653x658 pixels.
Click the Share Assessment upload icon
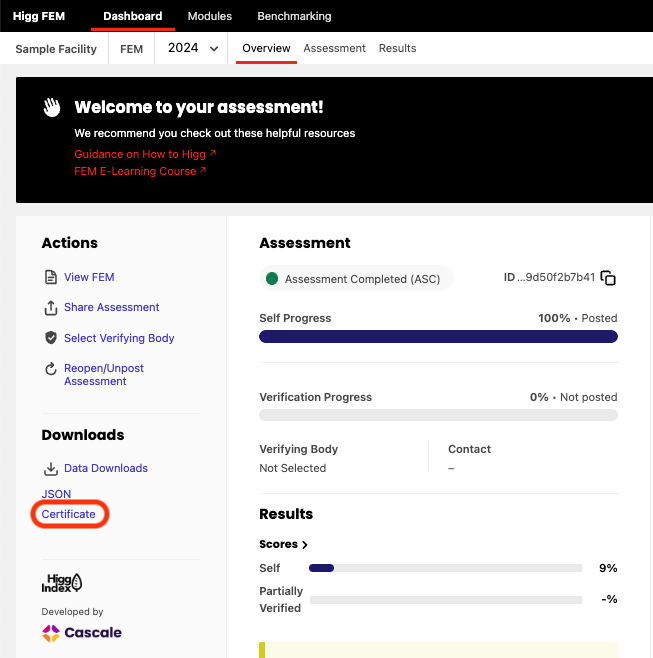point(51,308)
